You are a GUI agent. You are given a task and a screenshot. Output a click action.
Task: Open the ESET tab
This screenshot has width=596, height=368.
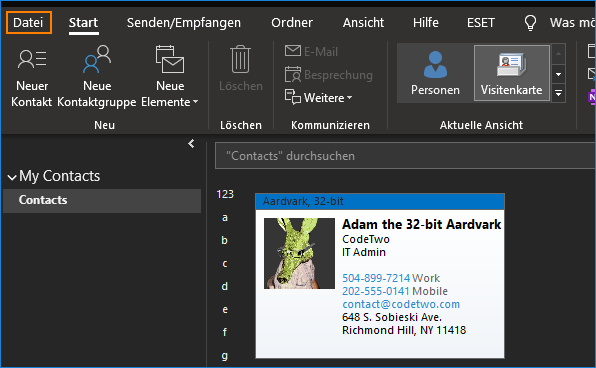click(x=481, y=23)
